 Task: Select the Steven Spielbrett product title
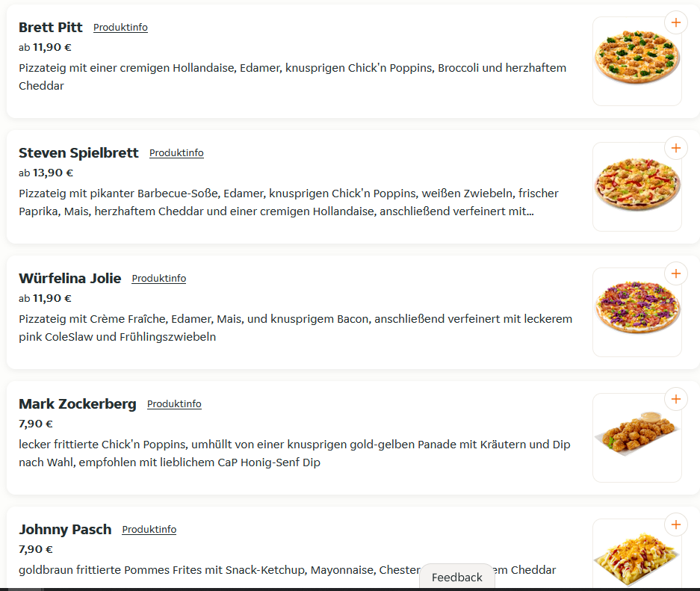[x=78, y=152]
